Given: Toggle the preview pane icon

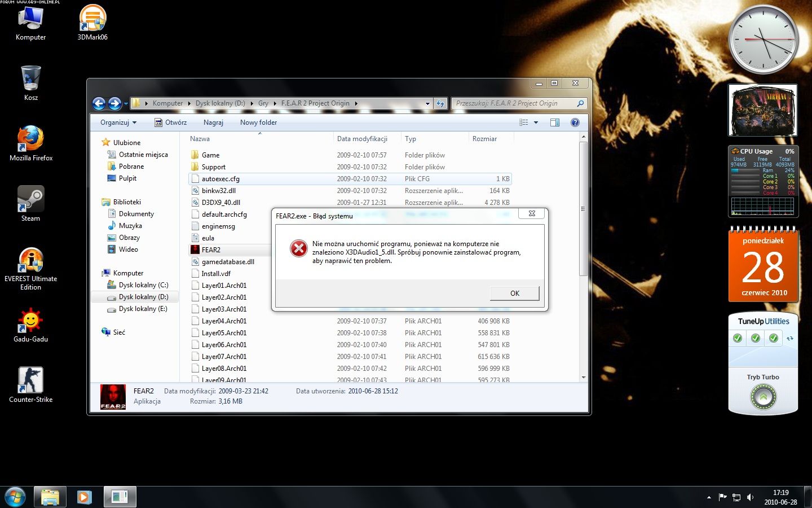Looking at the screenshot, I should 555,122.
